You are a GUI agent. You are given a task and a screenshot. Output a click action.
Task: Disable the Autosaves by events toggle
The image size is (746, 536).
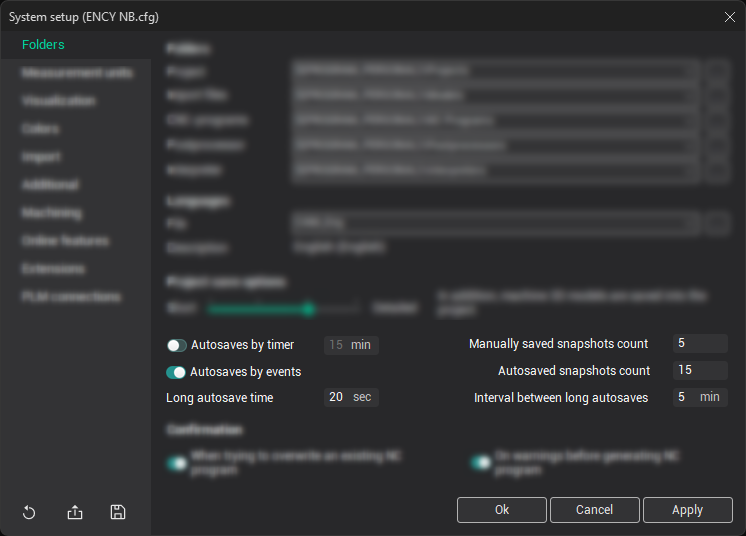coord(176,372)
